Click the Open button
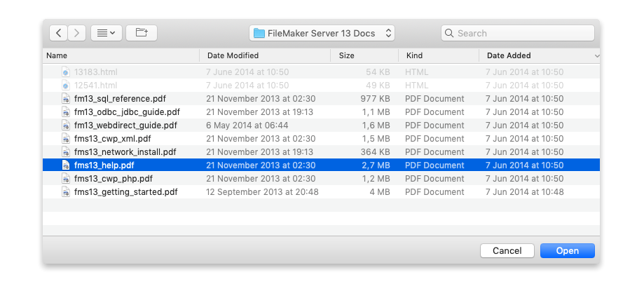 pyautogui.click(x=567, y=250)
